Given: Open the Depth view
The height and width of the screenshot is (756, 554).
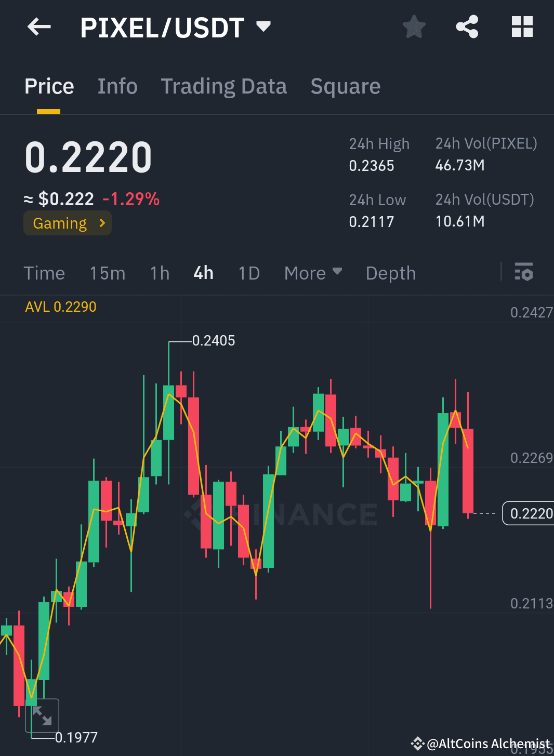Looking at the screenshot, I should coord(390,272).
